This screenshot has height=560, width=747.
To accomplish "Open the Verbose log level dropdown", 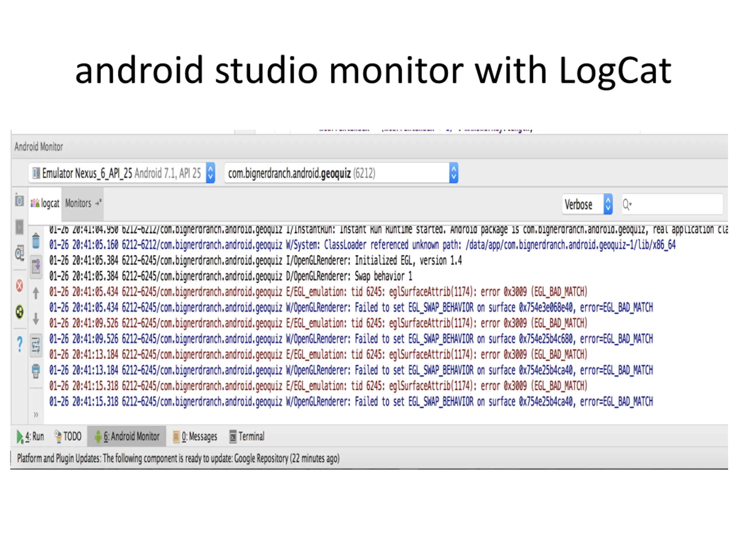I will [x=587, y=204].
